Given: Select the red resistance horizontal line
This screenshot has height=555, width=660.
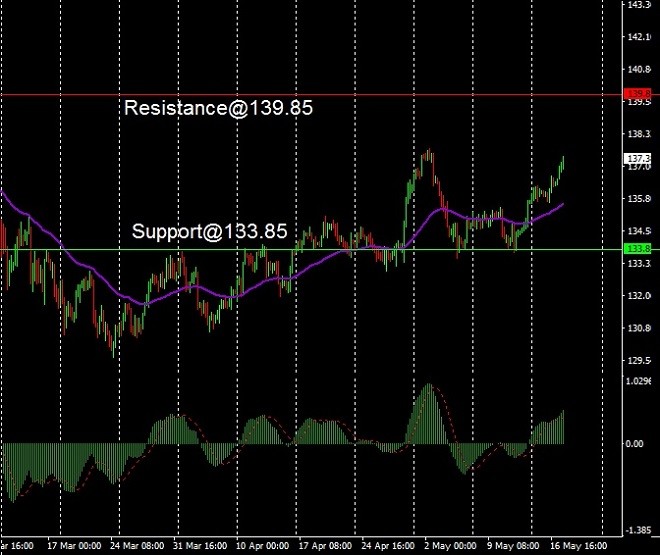Looking at the screenshot, I should coord(311,95).
